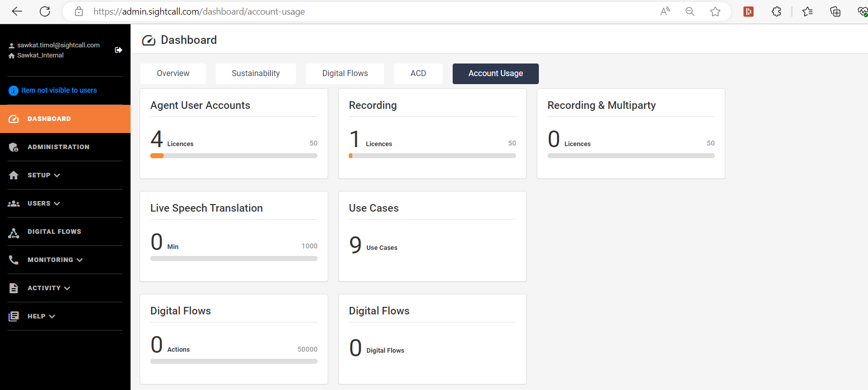
Task: Open the Favorites list icon
Action: click(x=808, y=12)
